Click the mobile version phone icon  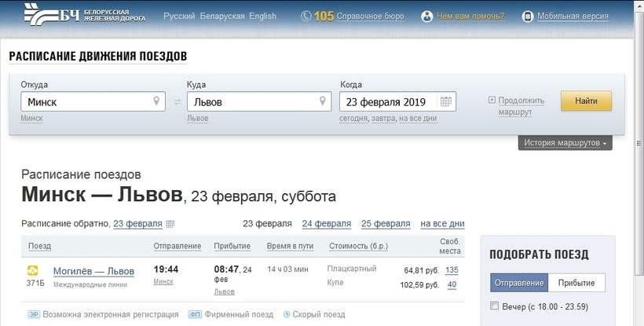tap(528, 16)
